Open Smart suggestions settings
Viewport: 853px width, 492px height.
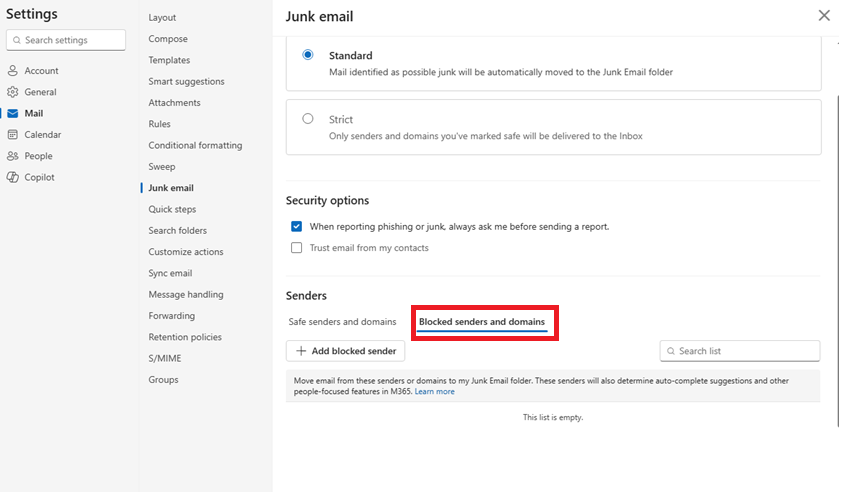click(186, 81)
